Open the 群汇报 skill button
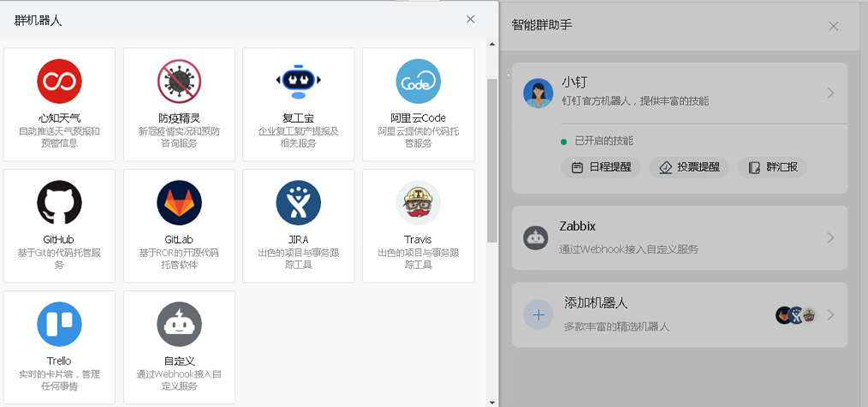Screen dimensions: 868x407 coord(772,168)
